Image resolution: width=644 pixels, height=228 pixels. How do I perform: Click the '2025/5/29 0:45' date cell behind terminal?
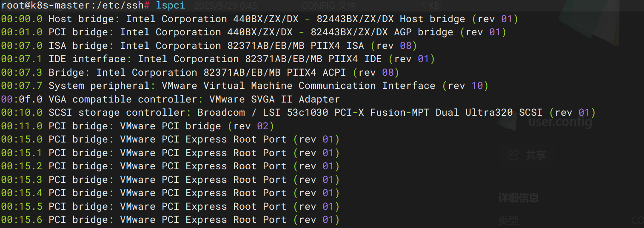click(225, 6)
